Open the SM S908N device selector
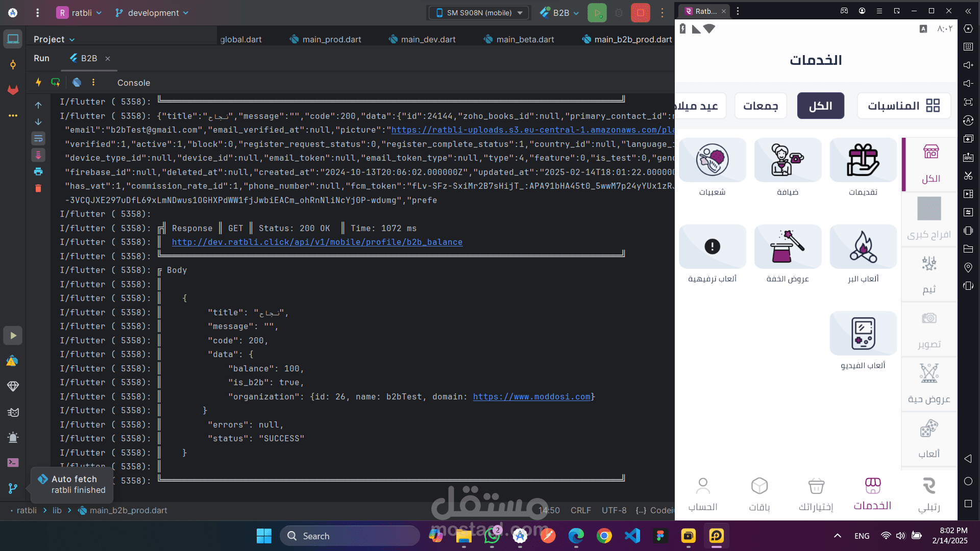980x551 pixels. pyautogui.click(x=479, y=13)
